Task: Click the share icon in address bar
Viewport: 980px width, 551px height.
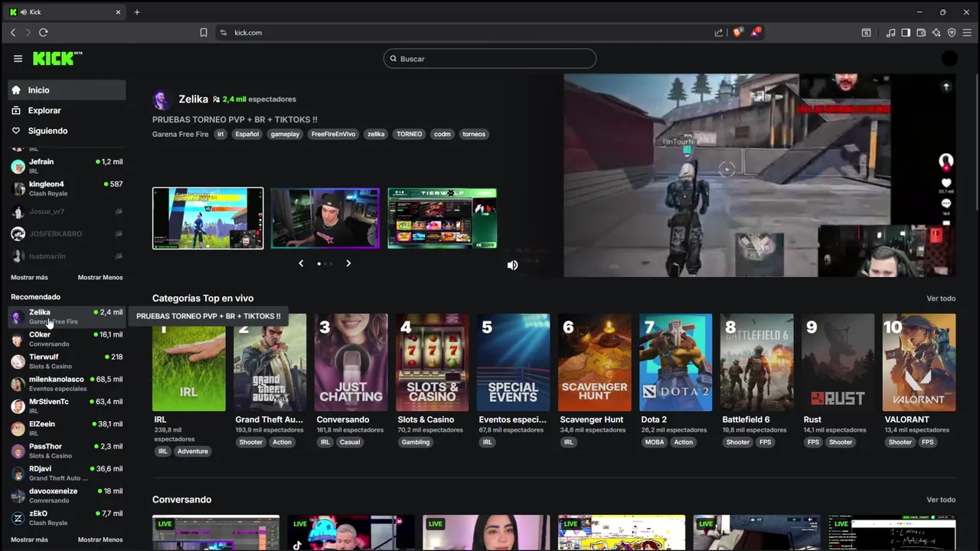Action: tap(719, 32)
